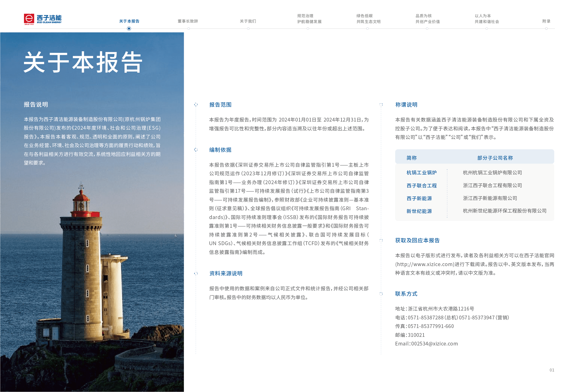Click the timeline dot under 附录

(x=546, y=29)
